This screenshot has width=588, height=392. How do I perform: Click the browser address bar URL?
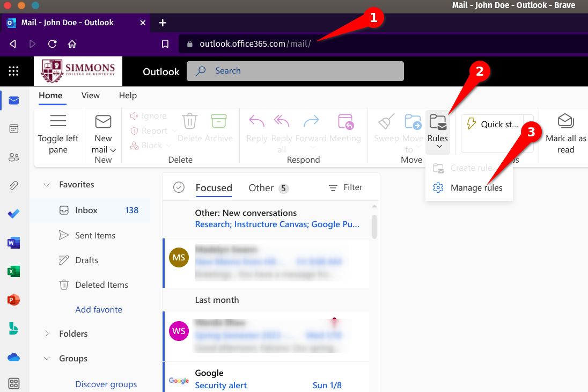coord(255,44)
